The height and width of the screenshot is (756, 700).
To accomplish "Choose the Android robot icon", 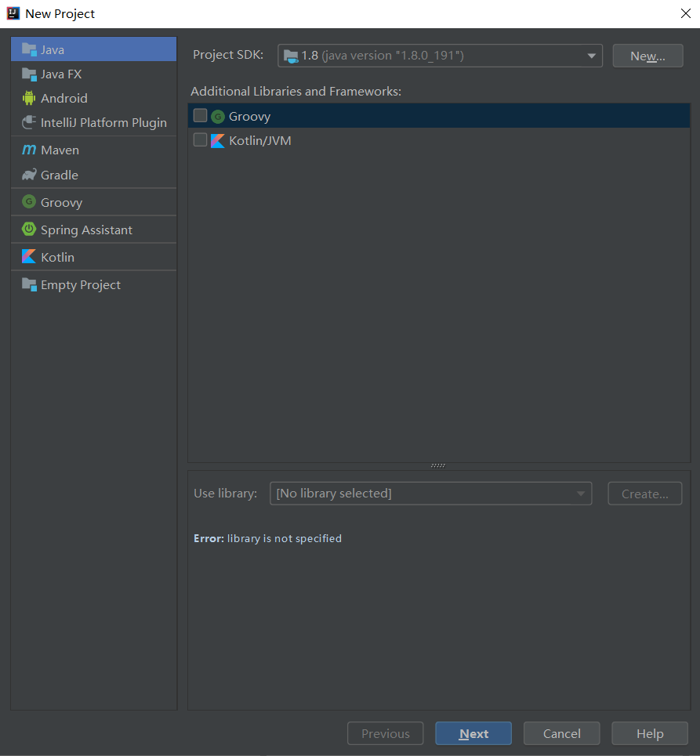I will [29, 98].
